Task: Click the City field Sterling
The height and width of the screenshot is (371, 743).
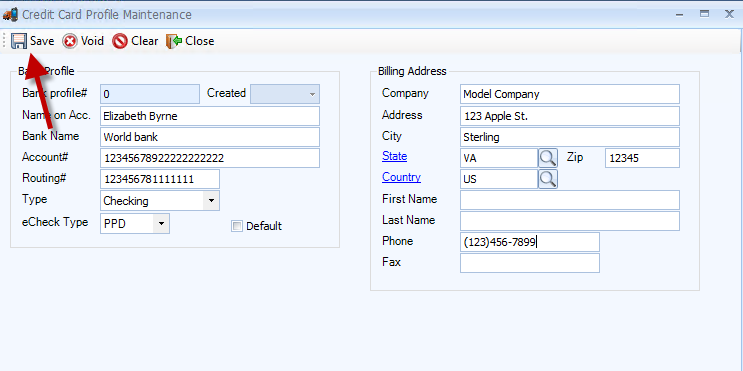Action: point(570,137)
